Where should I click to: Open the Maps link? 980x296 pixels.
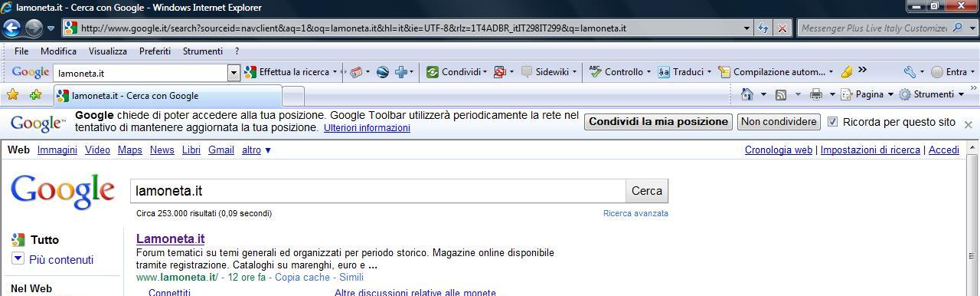130,150
